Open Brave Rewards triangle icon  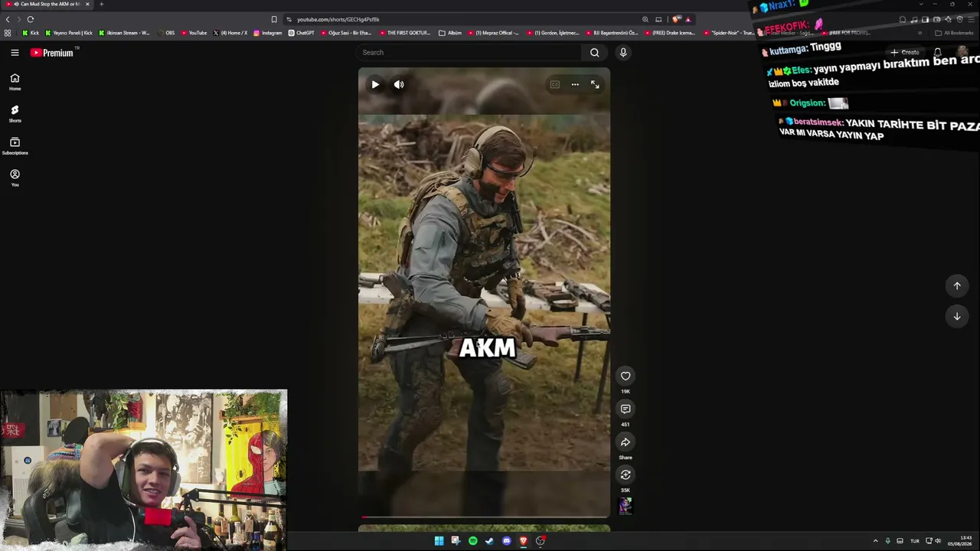click(688, 19)
